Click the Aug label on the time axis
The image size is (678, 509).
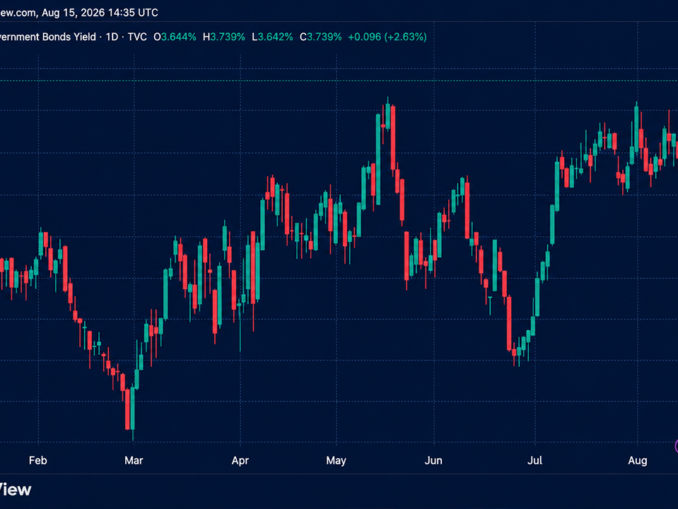tap(637, 461)
